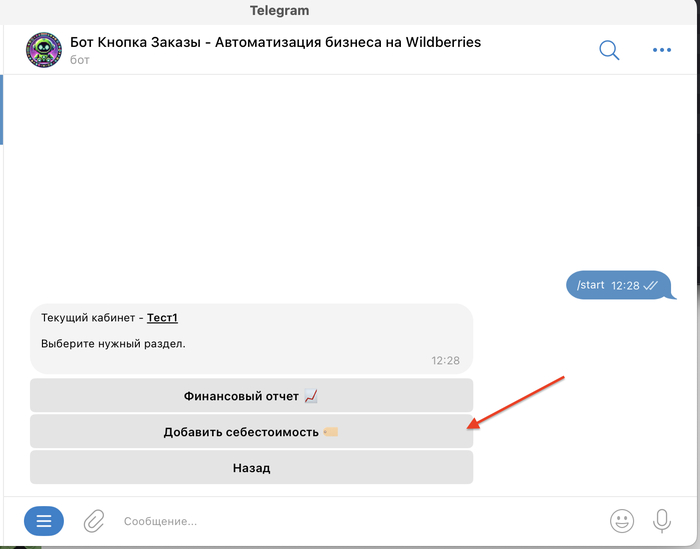Open the three-dots more options menu

(x=662, y=50)
